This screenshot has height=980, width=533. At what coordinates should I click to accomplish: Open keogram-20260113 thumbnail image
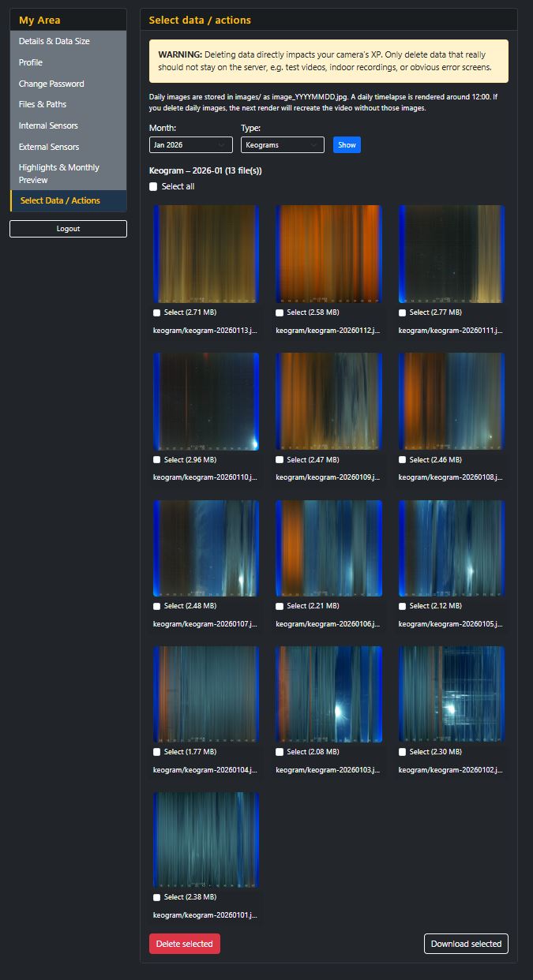(x=206, y=254)
